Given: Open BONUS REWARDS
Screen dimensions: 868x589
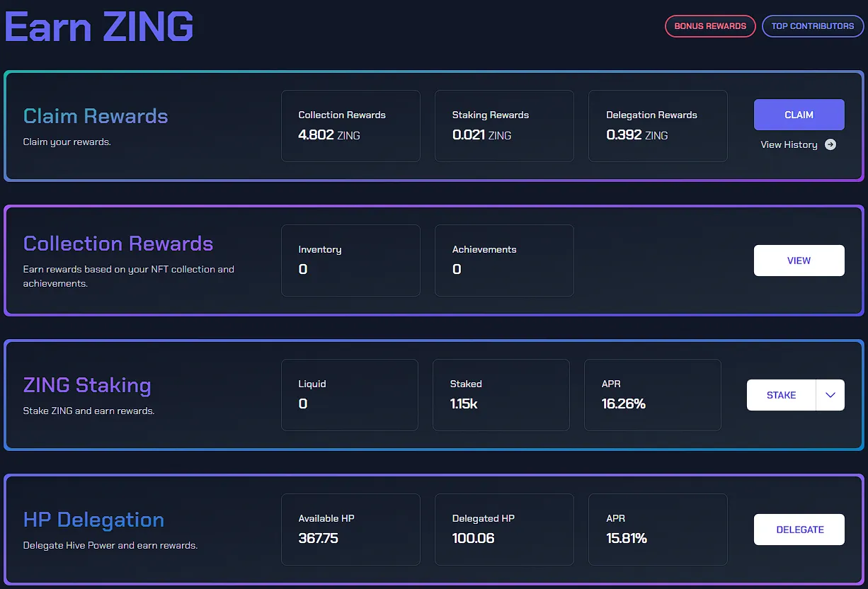Looking at the screenshot, I should [x=710, y=26].
